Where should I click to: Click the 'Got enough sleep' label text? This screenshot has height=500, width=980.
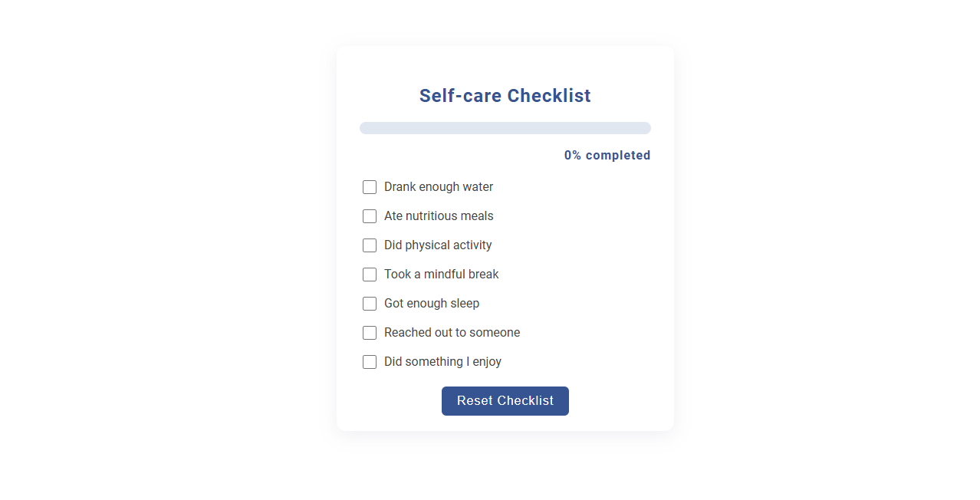431,304
